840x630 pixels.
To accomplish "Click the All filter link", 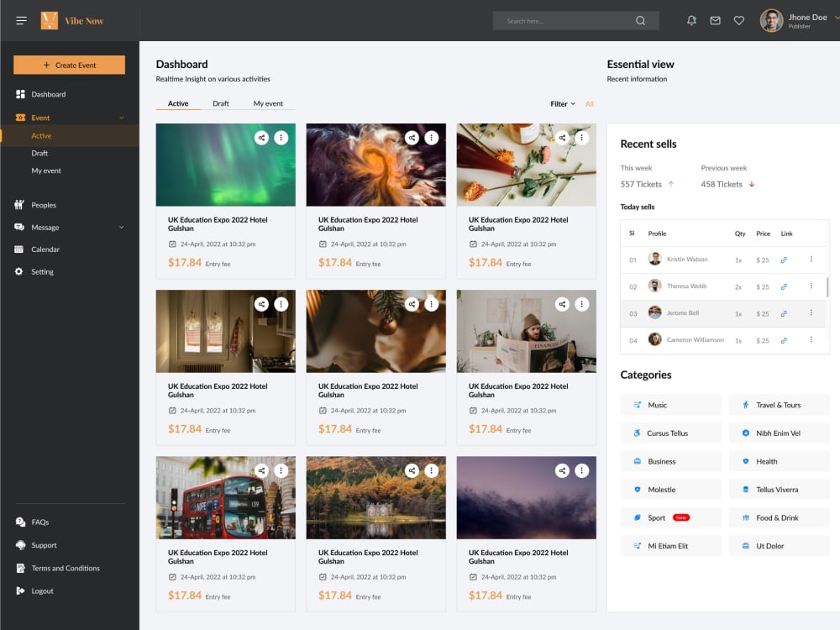I will 590,104.
